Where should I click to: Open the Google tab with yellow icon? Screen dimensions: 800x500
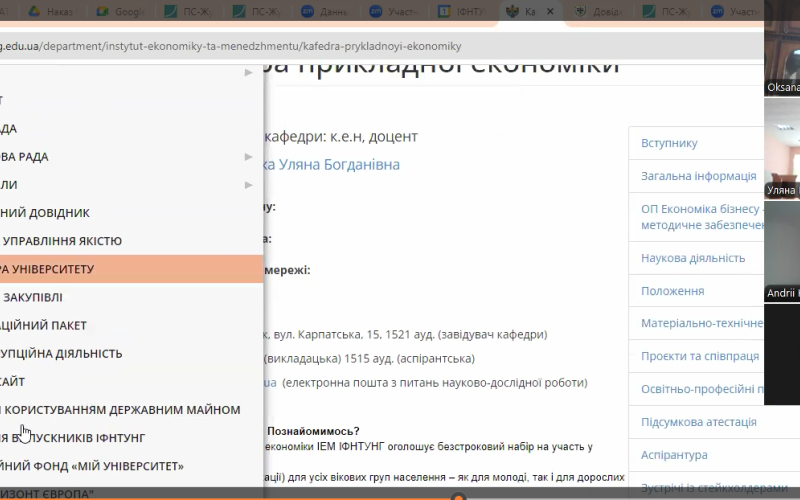pyautogui.click(x=120, y=11)
